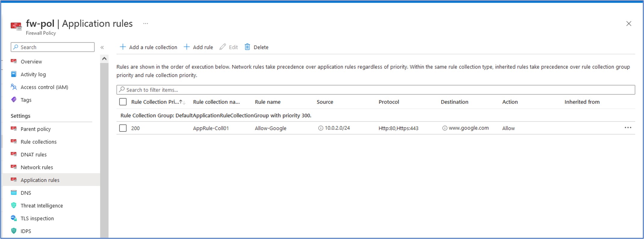Image resolution: width=644 pixels, height=239 pixels.
Task: Open Network rules in the sidebar
Action: tap(37, 167)
